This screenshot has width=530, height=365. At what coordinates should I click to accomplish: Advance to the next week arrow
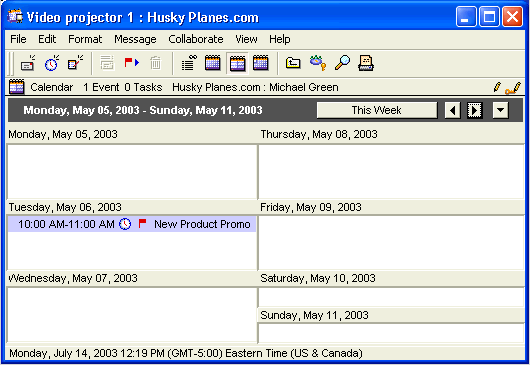pos(475,111)
